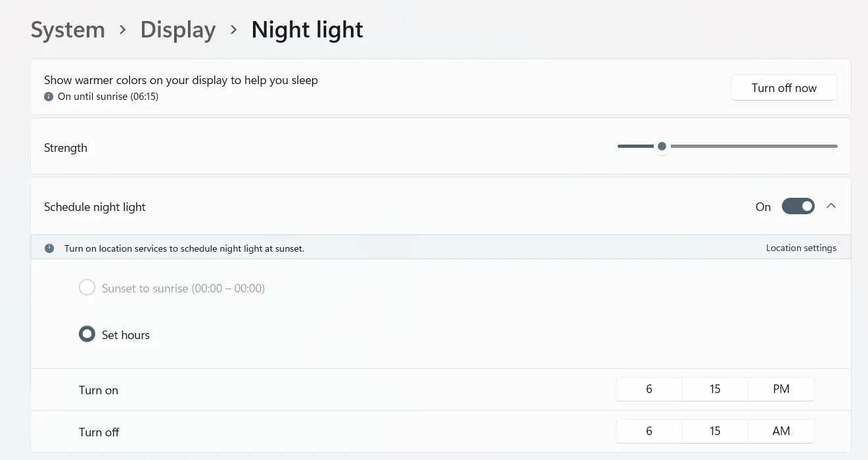Click the Strength slider thumb

tap(662, 146)
